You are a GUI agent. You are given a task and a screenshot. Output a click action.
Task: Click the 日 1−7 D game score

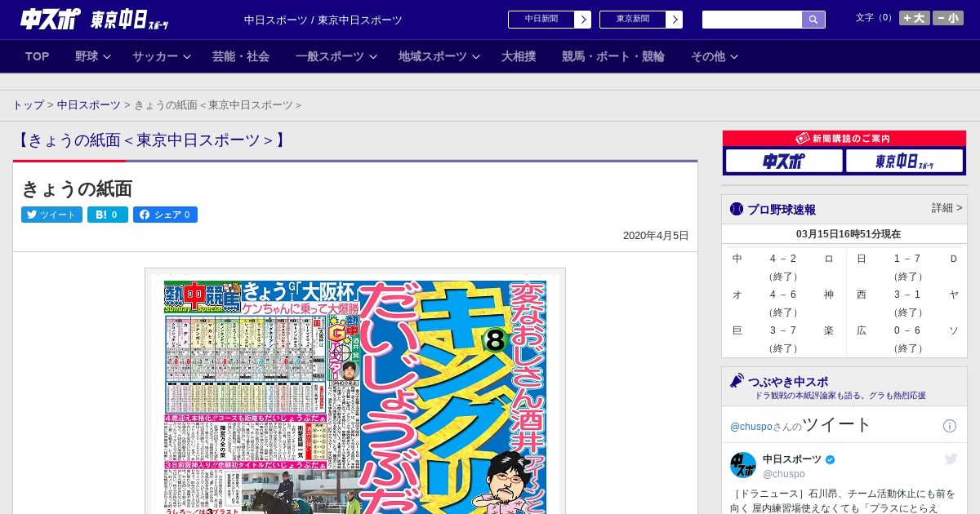[x=907, y=267]
